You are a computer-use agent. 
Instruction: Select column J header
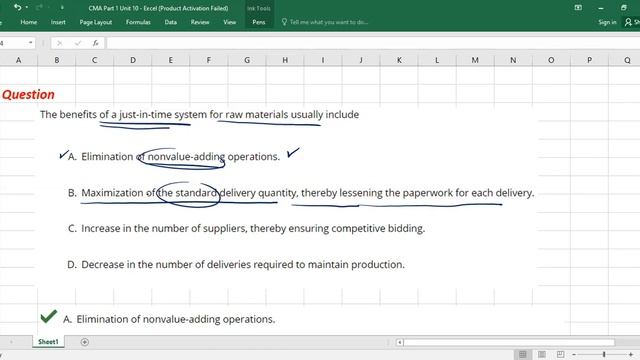361,60
